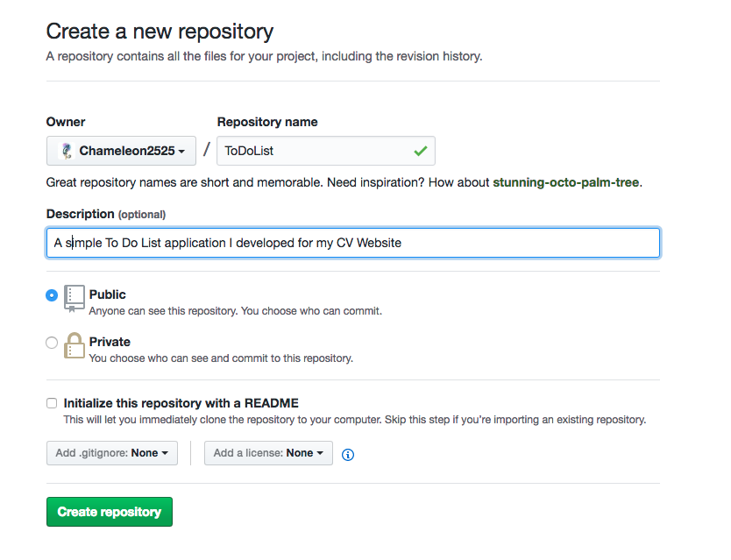This screenshot has width=731, height=560.
Task: Open the Chameleon2525 owner dropdown
Action: (x=121, y=151)
